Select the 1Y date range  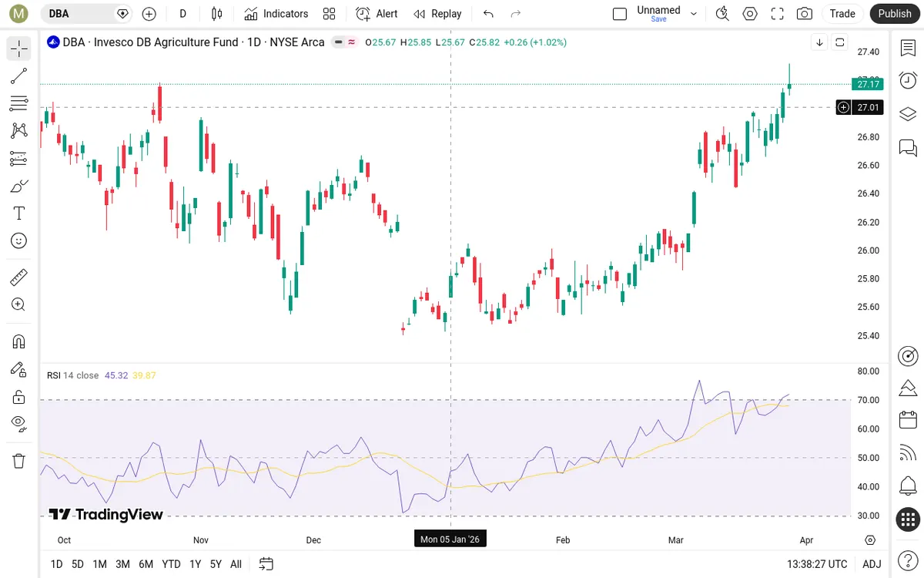pyautogui.click(x=195, y=564)
